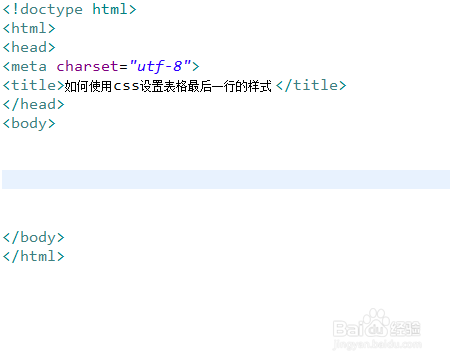450x362 pixels.
Task: Click the closing title tag
Action: click(x=311, y=85)
